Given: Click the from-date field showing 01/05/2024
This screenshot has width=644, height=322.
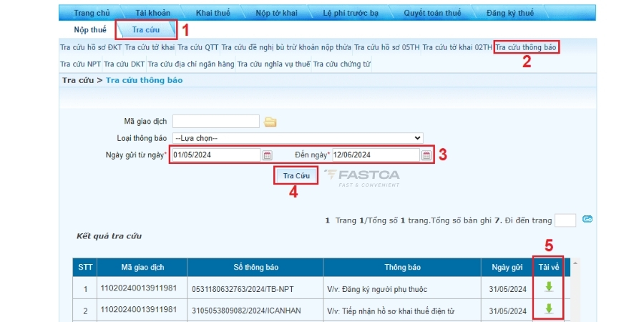Looking at the screenshot, I should click(216, 155).
